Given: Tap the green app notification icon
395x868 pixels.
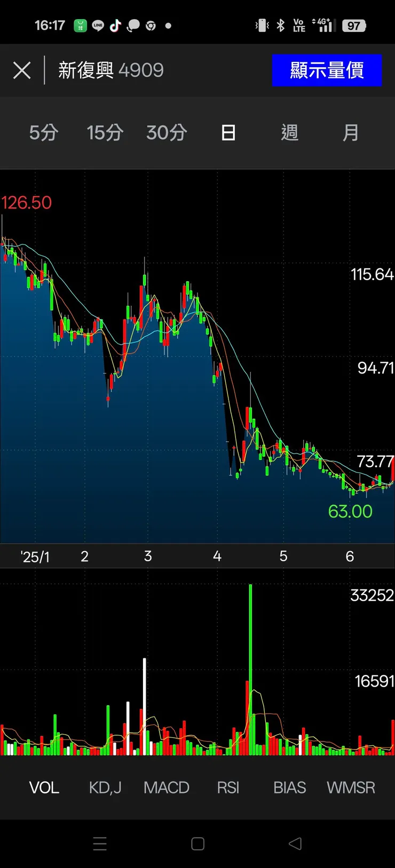Looking at the screenshot, I should [80, 25].
